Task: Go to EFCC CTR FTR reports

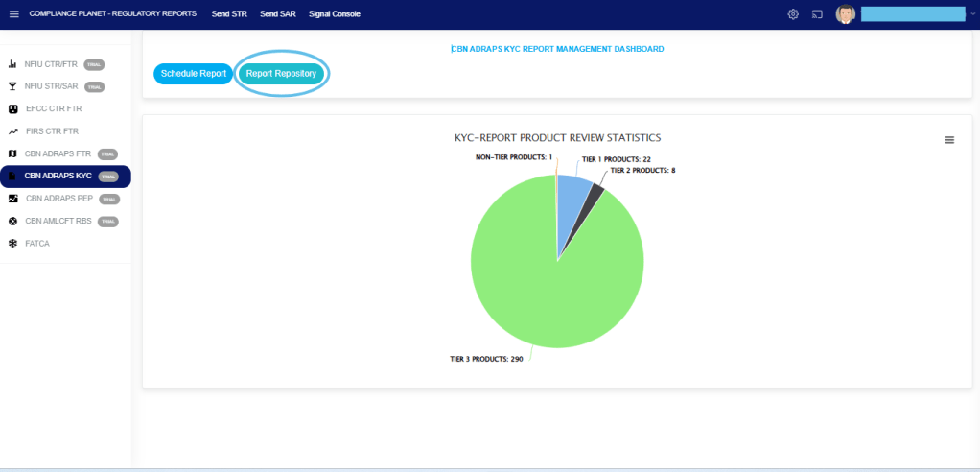Action: (52, 109)
